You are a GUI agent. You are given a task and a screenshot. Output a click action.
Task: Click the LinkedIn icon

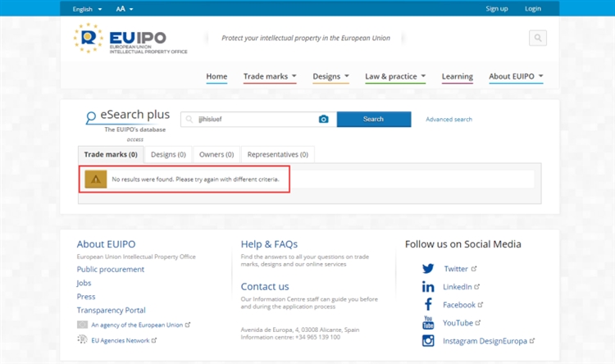click(x=428, y=287)
